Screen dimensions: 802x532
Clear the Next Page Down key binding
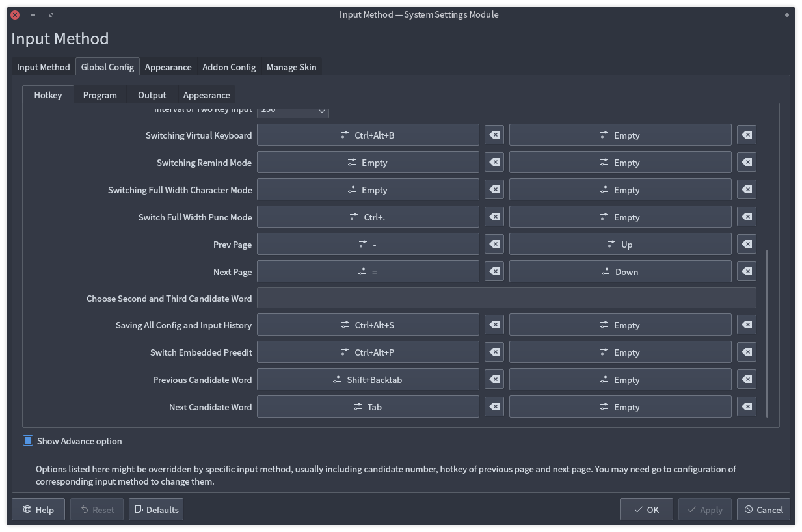click(x=747, y=272)
